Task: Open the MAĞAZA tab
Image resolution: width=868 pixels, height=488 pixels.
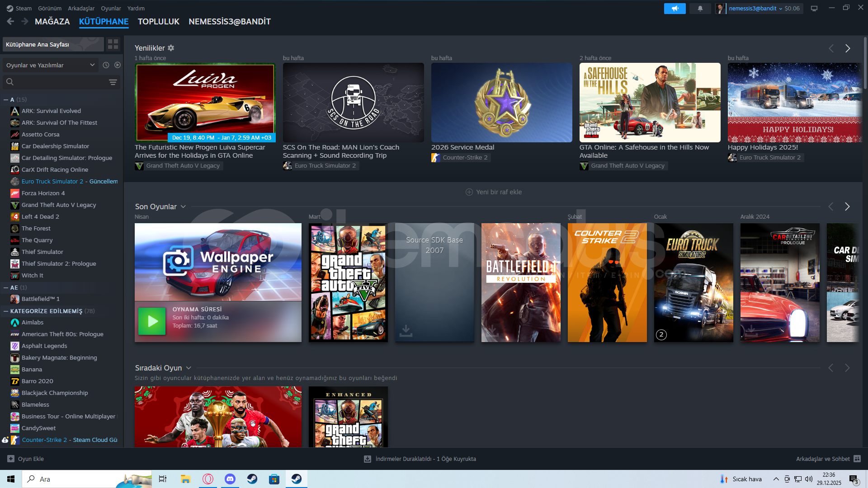Action: tap(52, 22)
